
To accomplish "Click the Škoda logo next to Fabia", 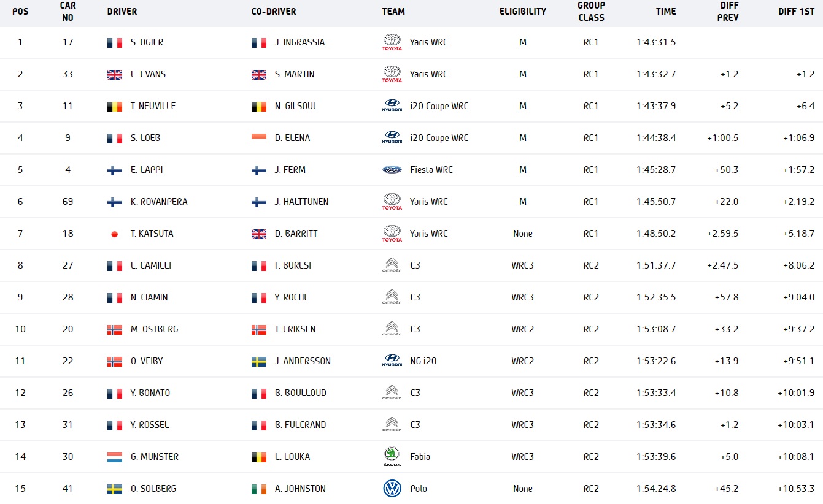I will coord(392,457).
